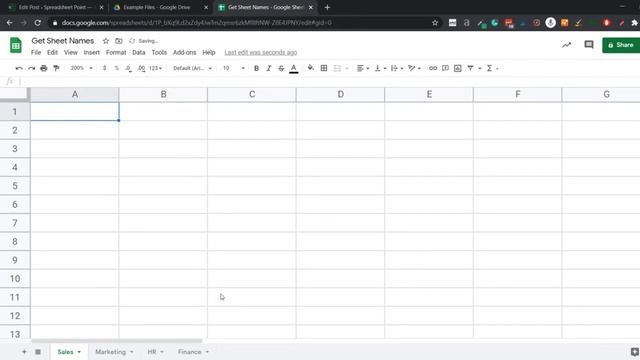640x360 pixels.
Task: Open vertical align dropdown
Action: [380, 68]
